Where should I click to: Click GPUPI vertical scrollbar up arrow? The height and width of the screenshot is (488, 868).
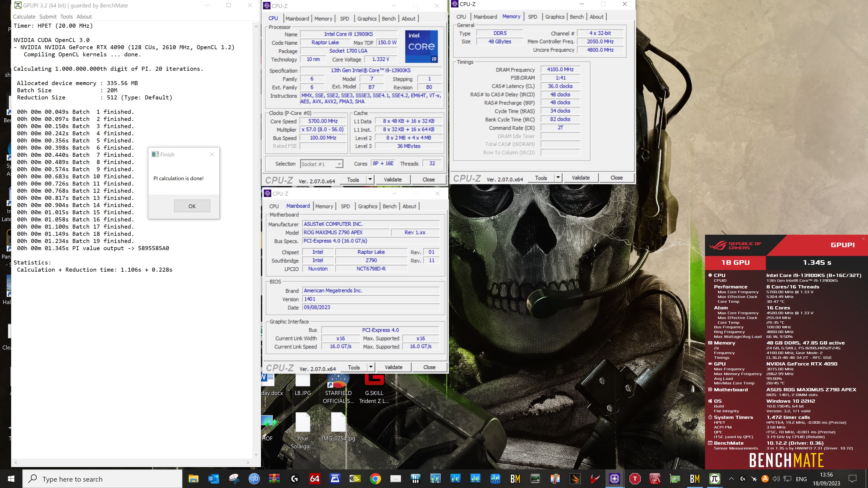click(x=256, y=26)
